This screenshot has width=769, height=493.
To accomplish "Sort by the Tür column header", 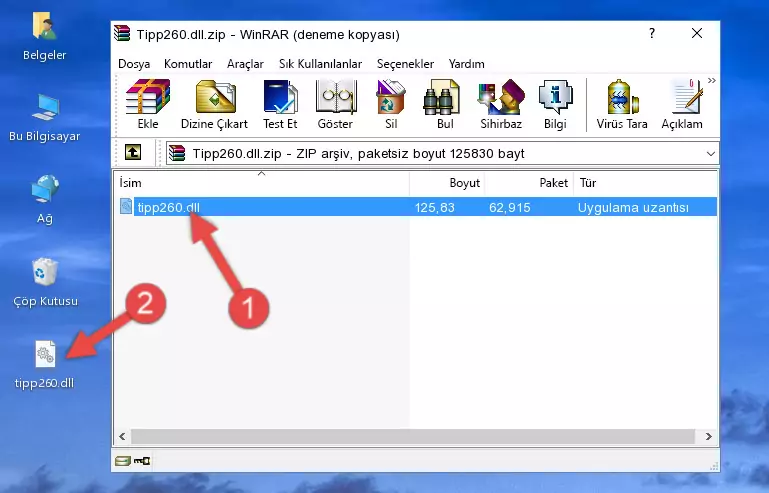I will (645, 183).
